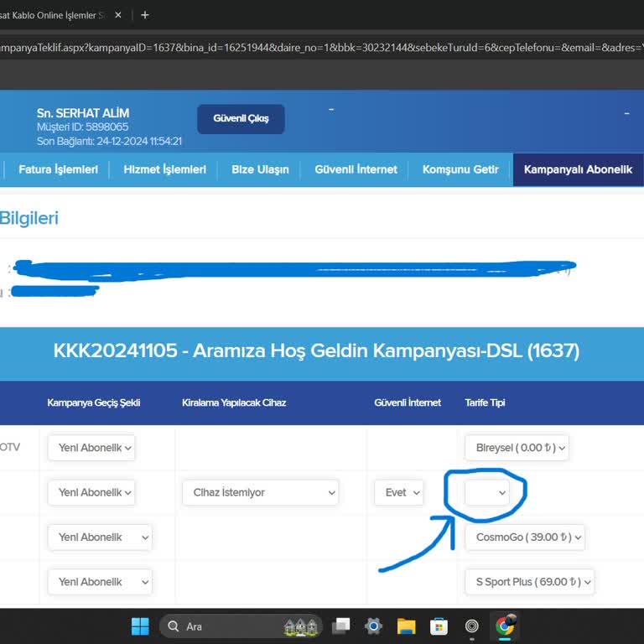Viewport: 644px width, 644px height.
Task: Click the Müşteri ID: 5898065 text
Action: [82, 127]
